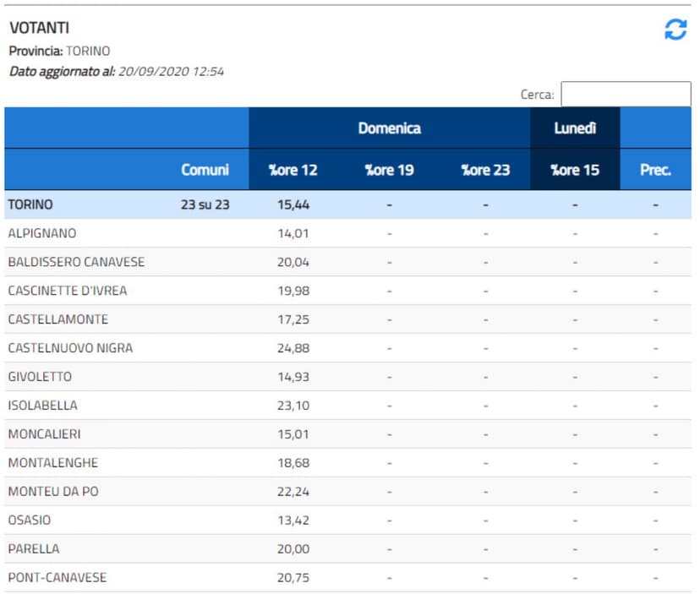Select the CASTELNUOVO NIGRA entry
The height and width of the screenshot is (594, 700).
tap(70, 348)
